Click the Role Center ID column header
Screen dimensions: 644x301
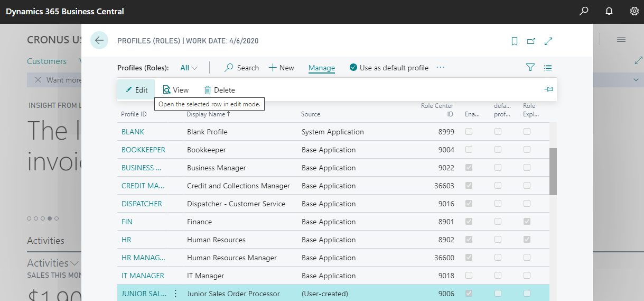(437, 110)
